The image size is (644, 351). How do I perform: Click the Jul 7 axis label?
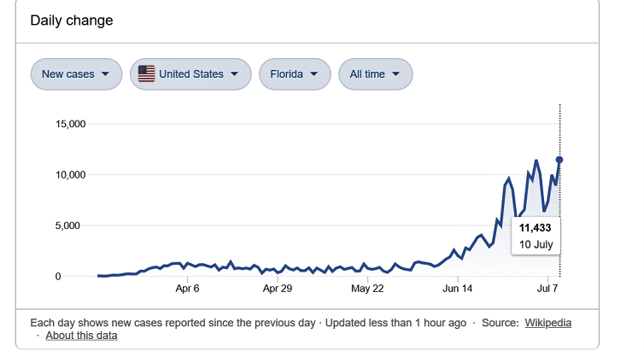click(x=547, y=289)
